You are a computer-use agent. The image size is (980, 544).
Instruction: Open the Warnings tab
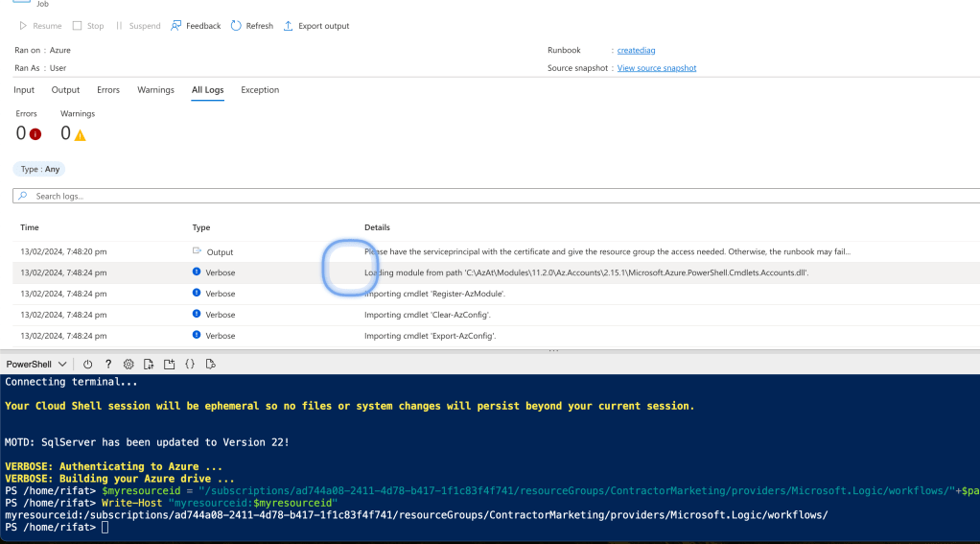155,90
